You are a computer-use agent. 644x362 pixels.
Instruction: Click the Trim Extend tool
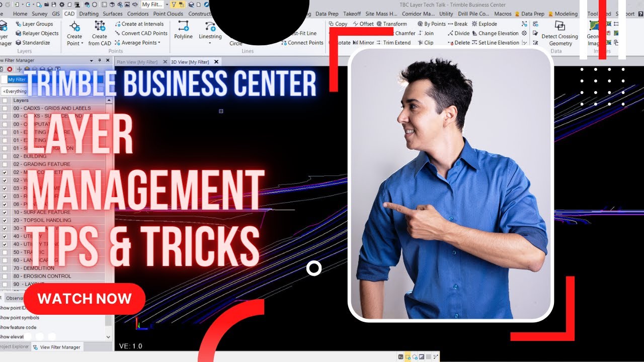pos(393,43)
